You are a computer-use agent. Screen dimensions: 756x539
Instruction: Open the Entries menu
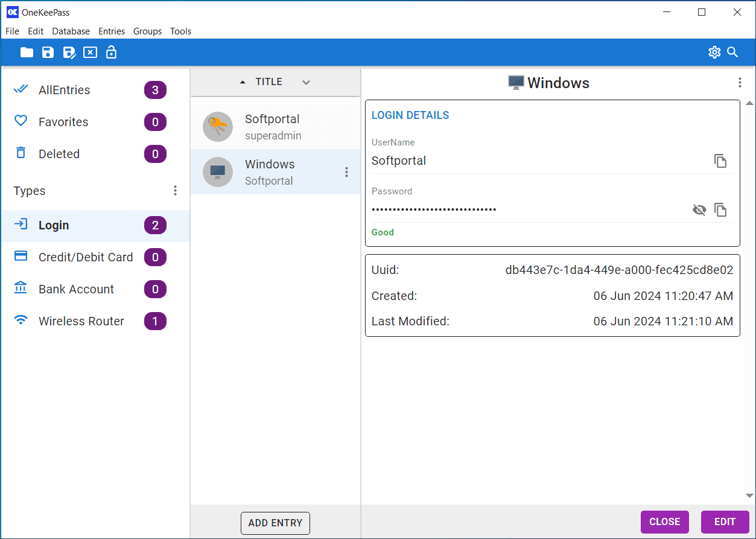pos(112,31)
